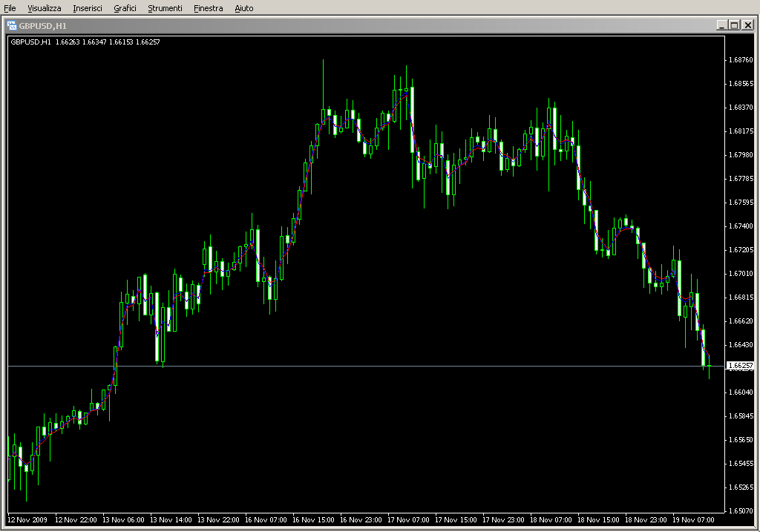The image size is (760, 532).
Task: Click the 1.65455 price axis label
Action: (x=741, y=464)
